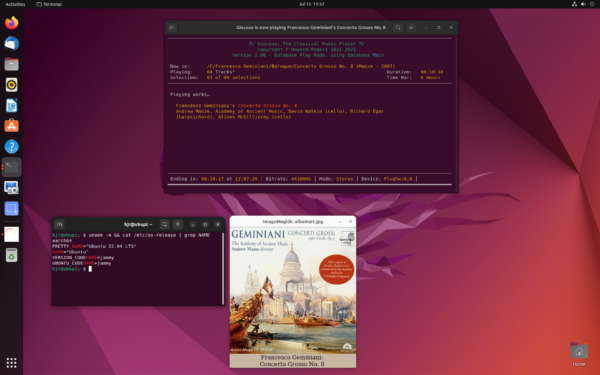
Task: Maximize the Giocoso terminal window
Action: click(x=439, y=28)
